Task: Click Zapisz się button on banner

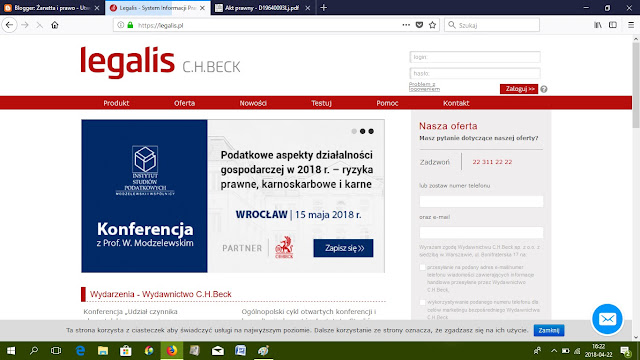Action: [x=343, y=248]
